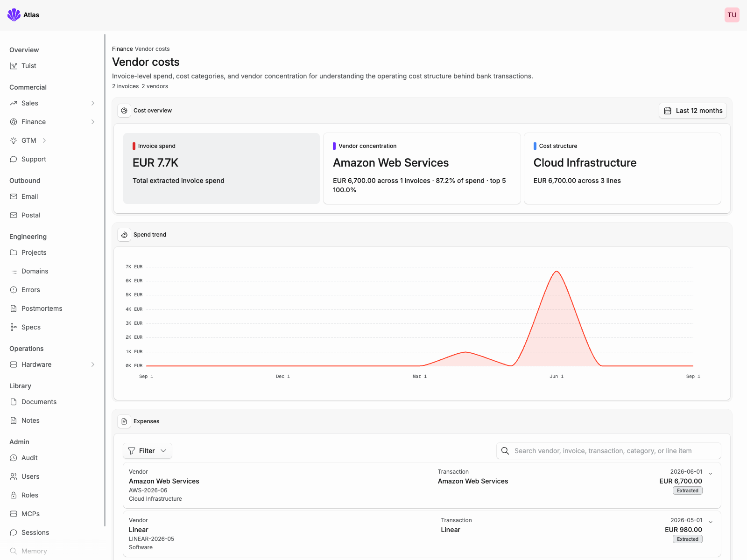Click the calendar icon in date range button
This screenshot has width=747, height=560.
[x=668, y=111]
